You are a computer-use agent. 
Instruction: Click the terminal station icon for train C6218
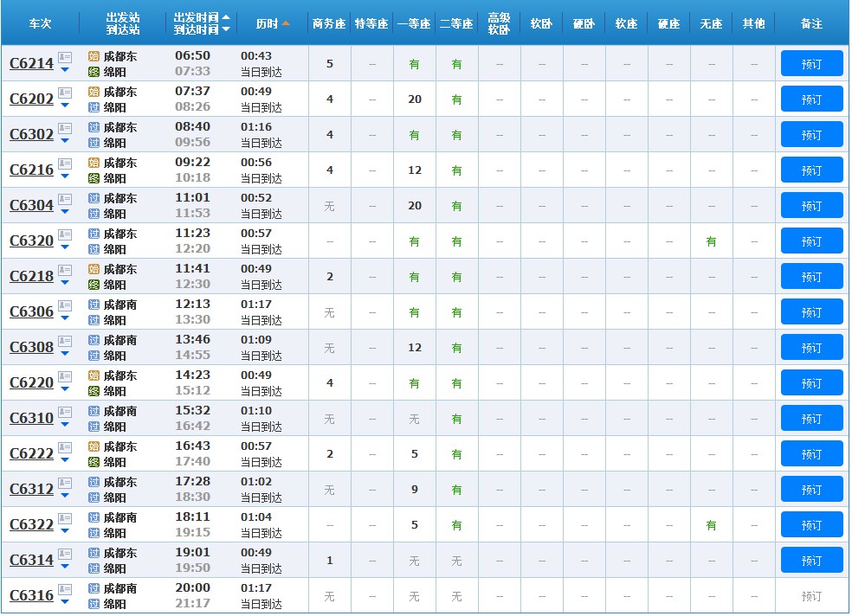coord(94,285)
